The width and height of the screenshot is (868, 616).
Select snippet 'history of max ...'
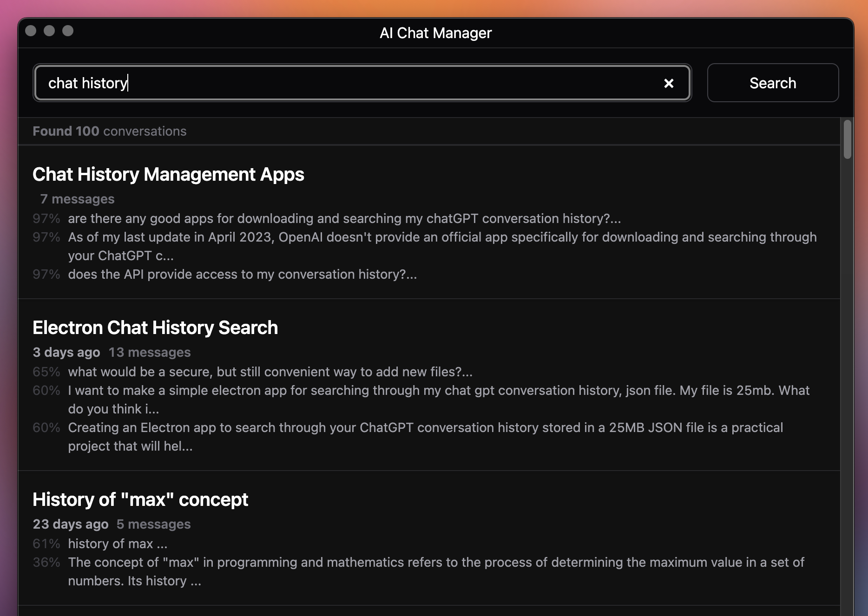pyautogui.click(x=118, y=544)
